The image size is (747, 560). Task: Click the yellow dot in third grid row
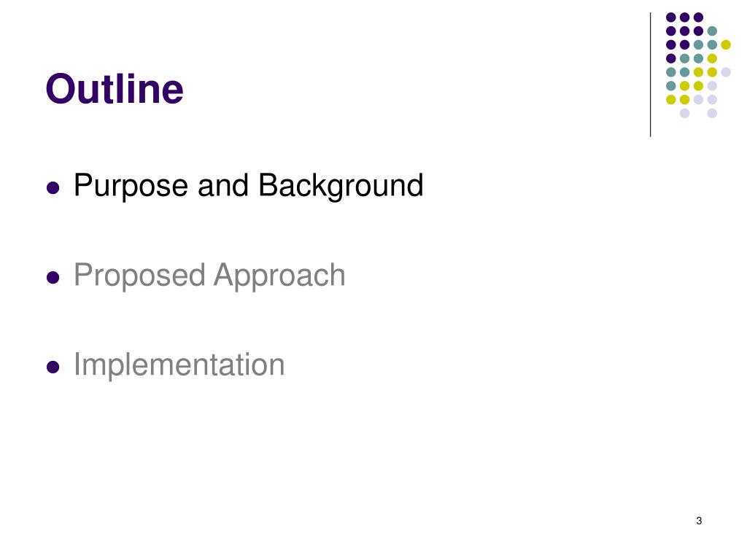coord(726,44)
